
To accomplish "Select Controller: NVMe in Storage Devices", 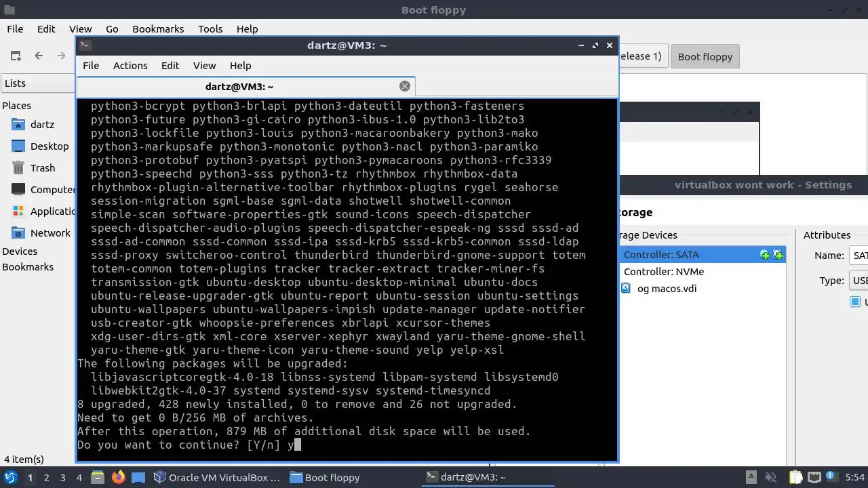I will [x=664, y=272].
